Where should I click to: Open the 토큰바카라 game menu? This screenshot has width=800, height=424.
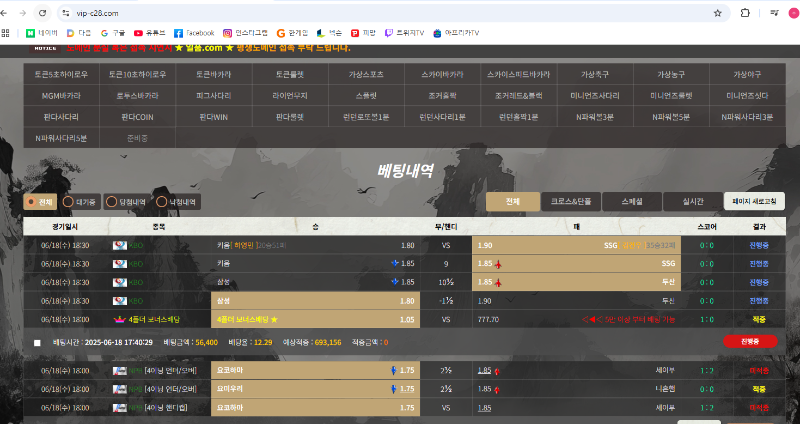[213, 74]
